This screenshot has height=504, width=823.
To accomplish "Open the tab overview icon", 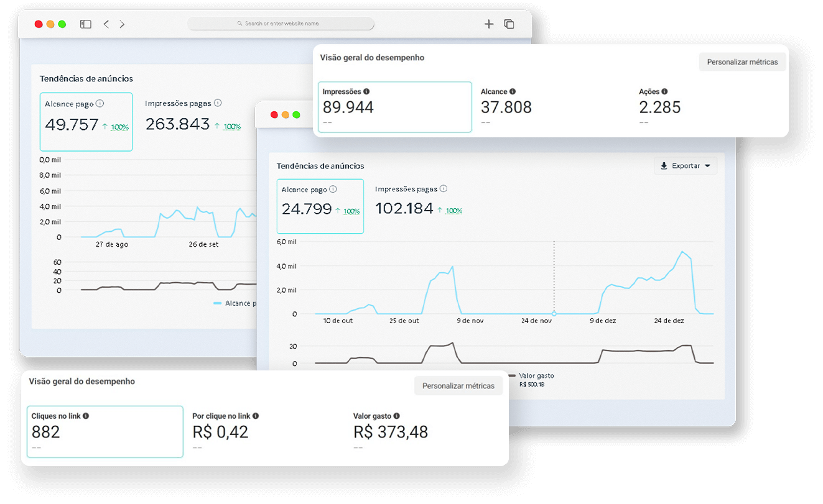I will coord(509,24).
